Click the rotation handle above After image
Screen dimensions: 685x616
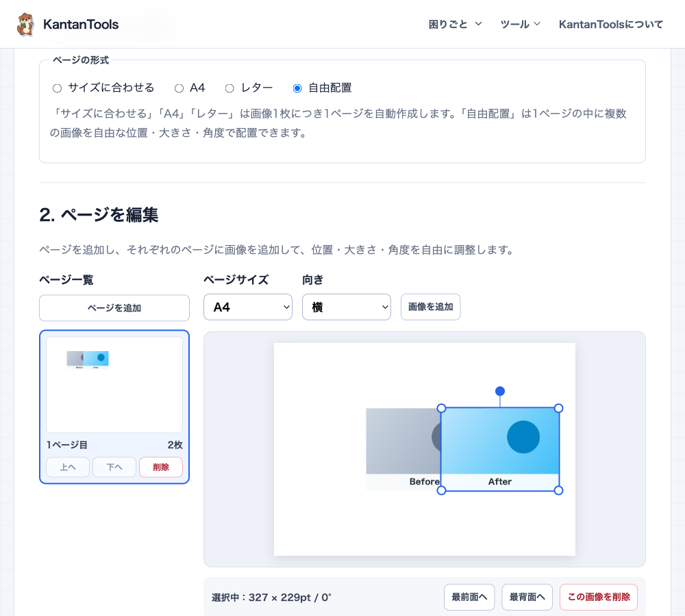[500, 392]
